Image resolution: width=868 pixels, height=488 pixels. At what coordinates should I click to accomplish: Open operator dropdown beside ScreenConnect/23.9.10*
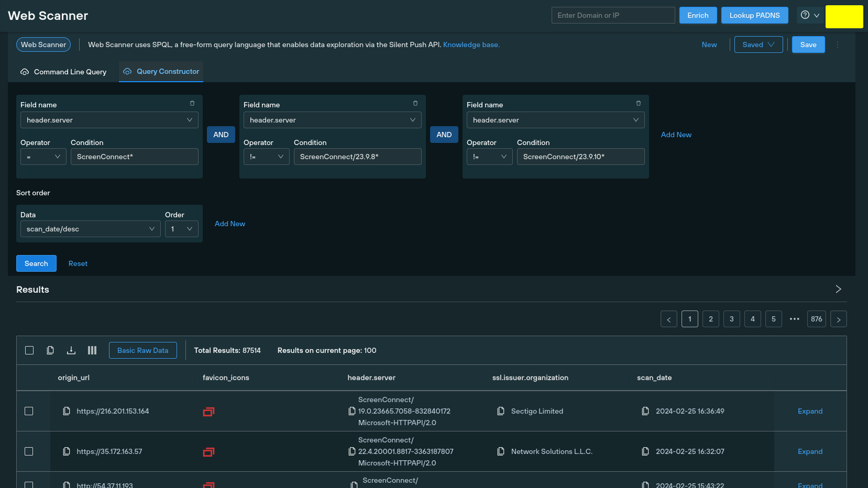click(490, 157)
